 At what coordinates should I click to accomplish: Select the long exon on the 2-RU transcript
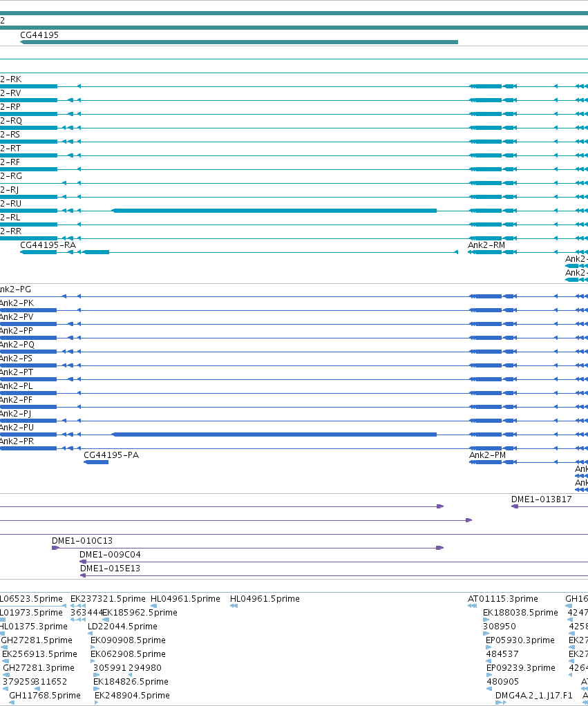click(274, 211)
